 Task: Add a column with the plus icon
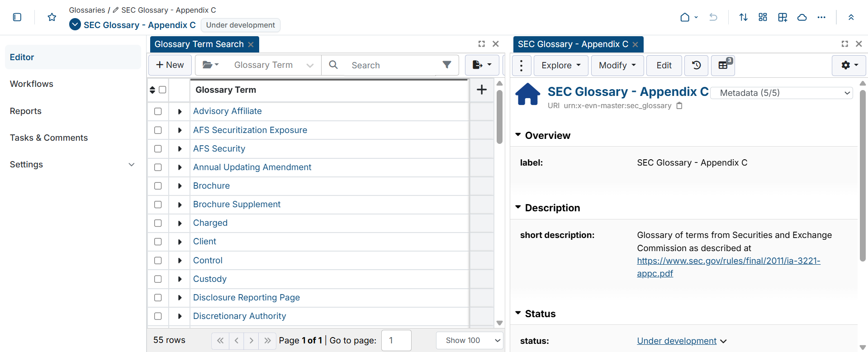pos(482,90)
